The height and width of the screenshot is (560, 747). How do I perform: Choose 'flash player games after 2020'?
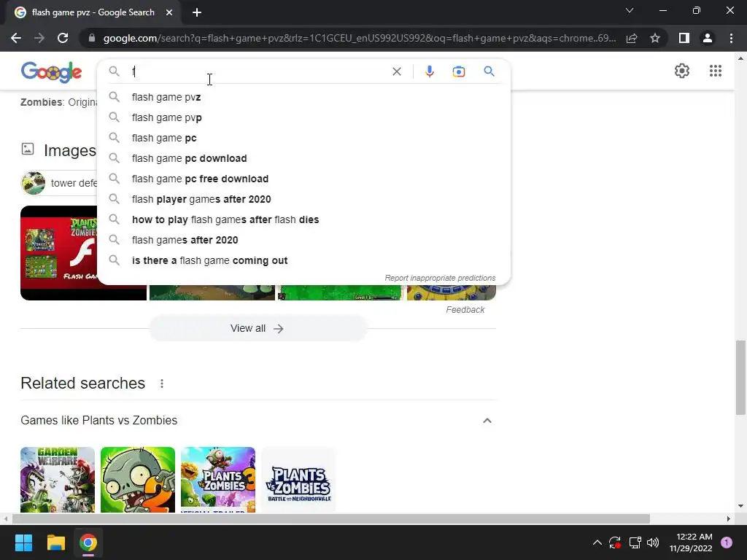click(x=304, y=200)
